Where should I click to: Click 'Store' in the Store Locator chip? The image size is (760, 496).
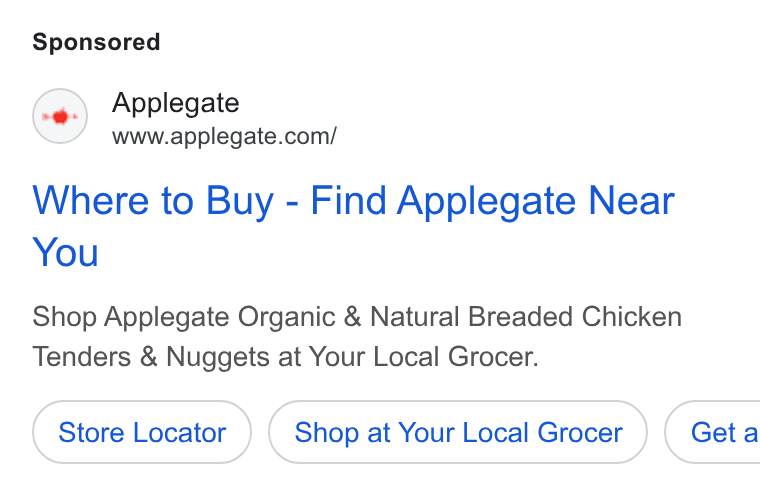[x=91, y=432]
